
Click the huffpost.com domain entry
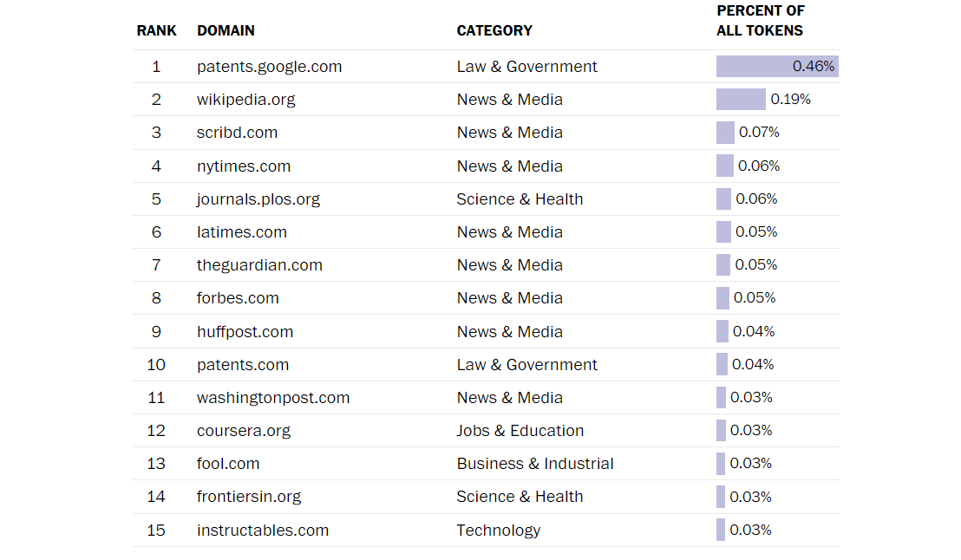[x=245, y=331]
